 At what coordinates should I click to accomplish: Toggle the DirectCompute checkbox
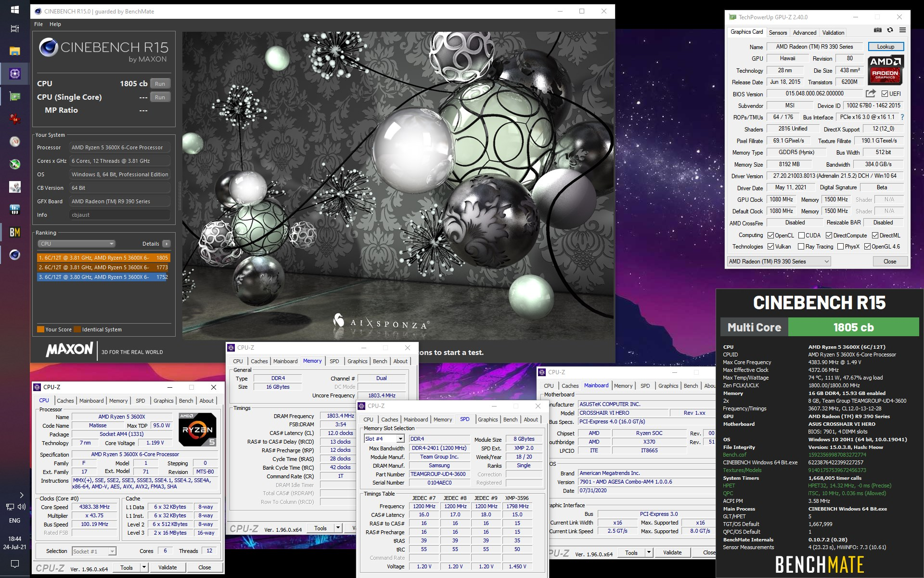point(829,236)
